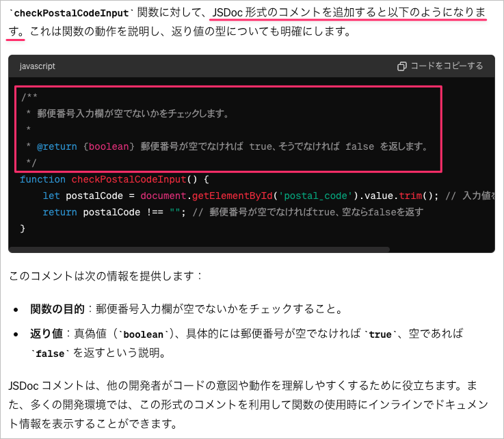Click the return postalCode !== "" line
Screen dimensions: 504x439
233,212
